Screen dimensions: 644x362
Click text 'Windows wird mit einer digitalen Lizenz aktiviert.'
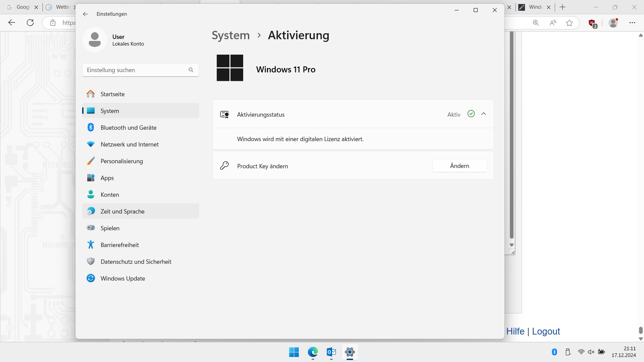(x=300, y=139)
